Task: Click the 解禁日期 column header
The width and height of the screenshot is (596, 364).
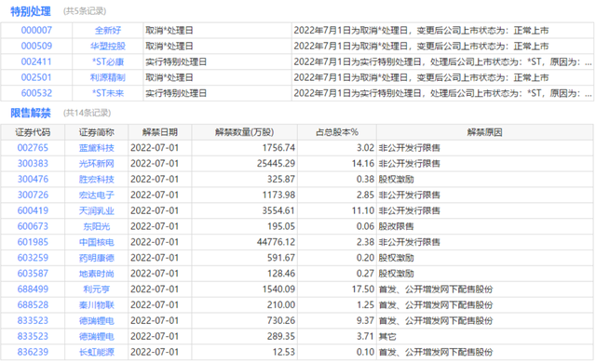Action: click(160, 132)
